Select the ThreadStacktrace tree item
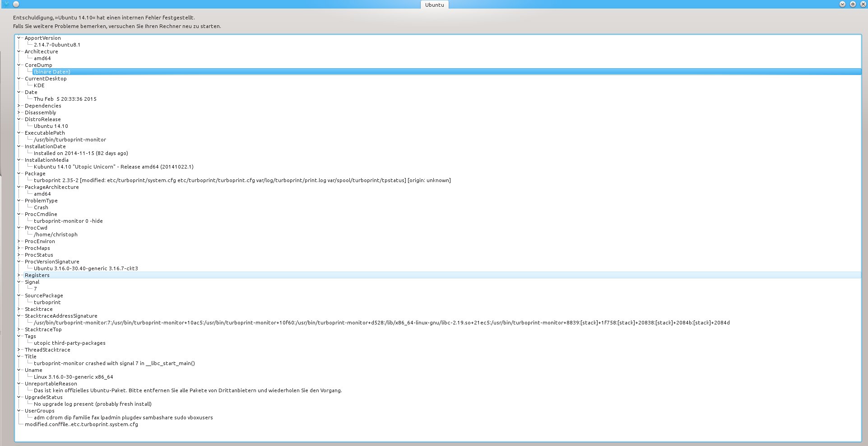 47,350
